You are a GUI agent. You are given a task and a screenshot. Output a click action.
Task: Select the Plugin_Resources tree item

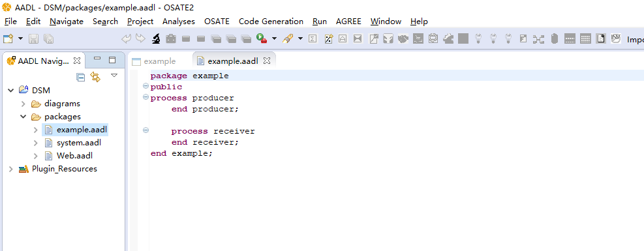click(65, 169)
